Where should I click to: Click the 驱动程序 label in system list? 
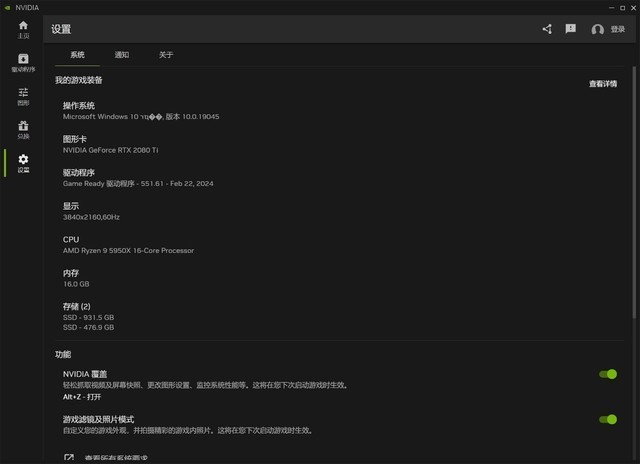pos(79,173)
